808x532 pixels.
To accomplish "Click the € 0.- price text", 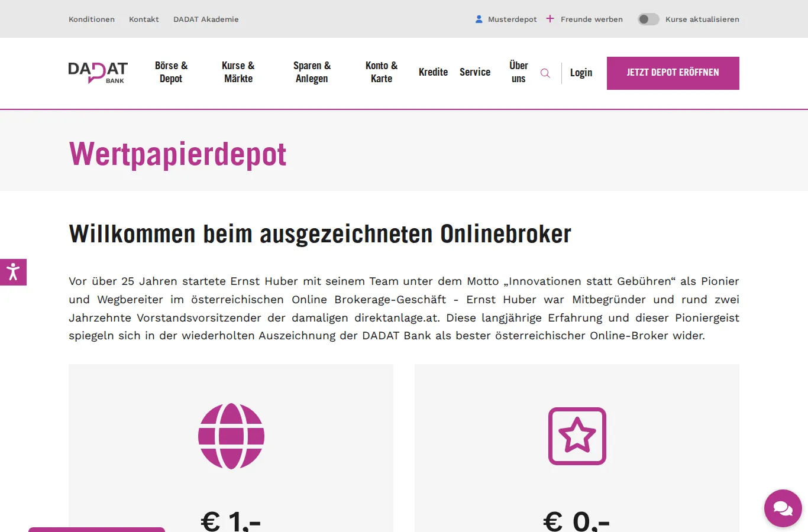I will click(577, 521).
